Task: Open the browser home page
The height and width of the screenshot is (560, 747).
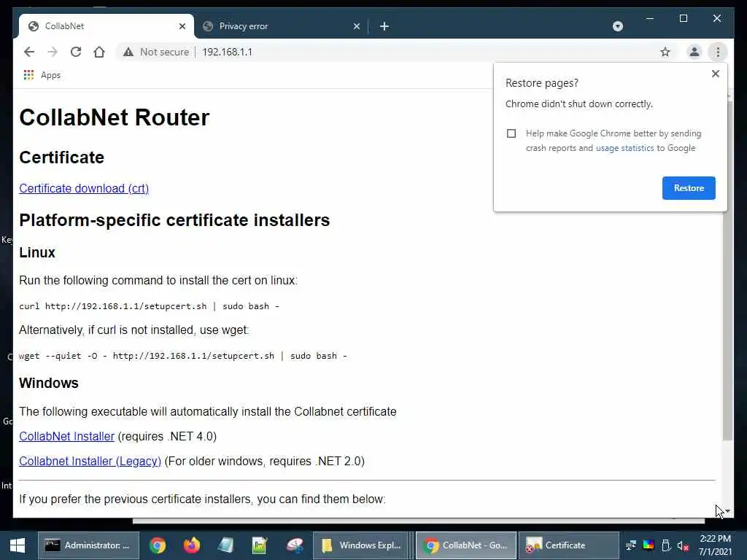Action: click(x=99, y=52)
